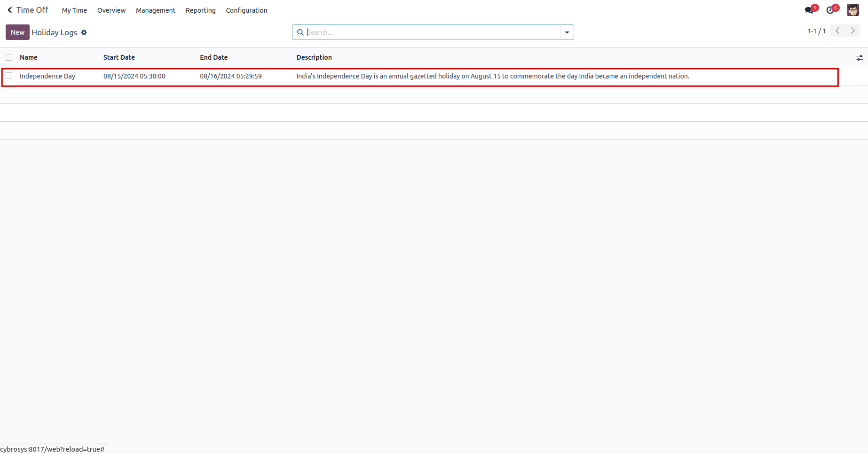Tick the Independence Day row checkbox
Screen dimensions: 868x454
coord(9,76)
